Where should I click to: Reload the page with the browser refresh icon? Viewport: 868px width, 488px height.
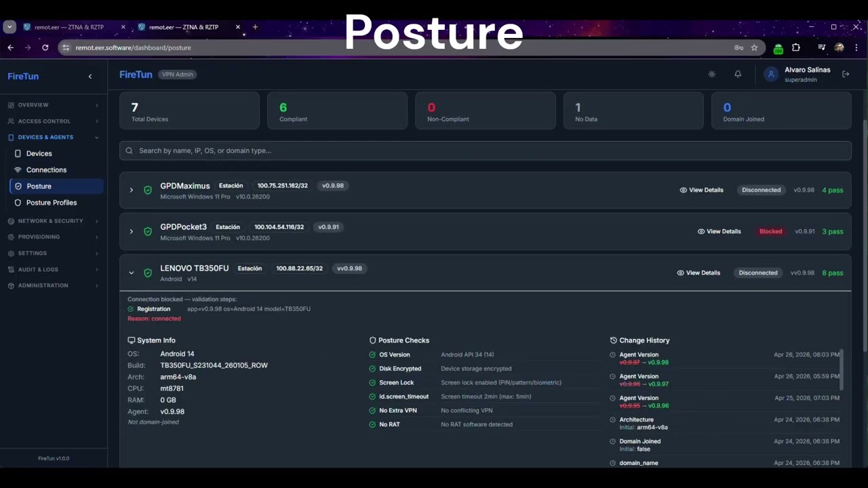(45, 47)
